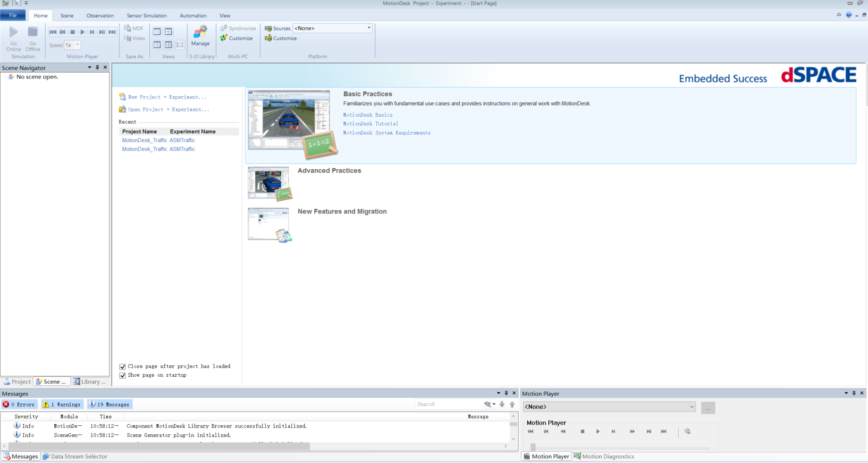Open the Sources <None> dropdown

[x=333, y=28]
